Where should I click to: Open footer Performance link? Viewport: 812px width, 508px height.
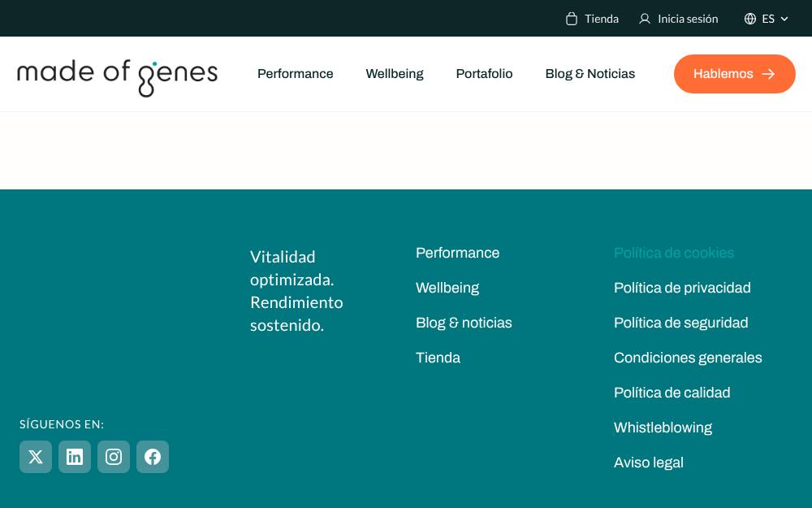click(x=458, y=253)
